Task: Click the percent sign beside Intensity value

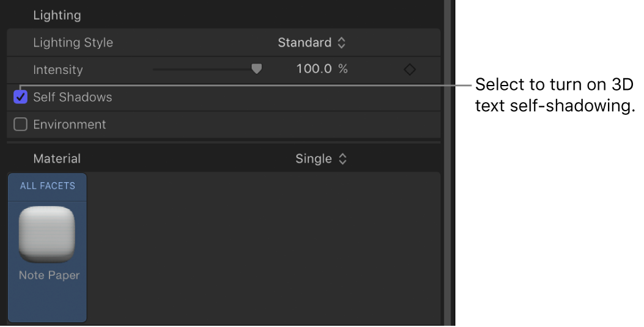Action: pyautogui.click(x=343, y=69)
